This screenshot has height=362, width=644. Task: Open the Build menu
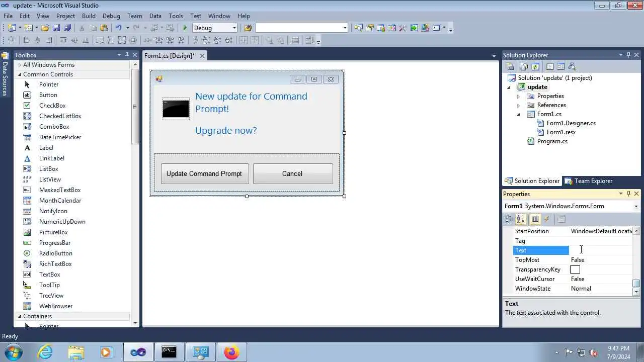(x=89, y=16)
